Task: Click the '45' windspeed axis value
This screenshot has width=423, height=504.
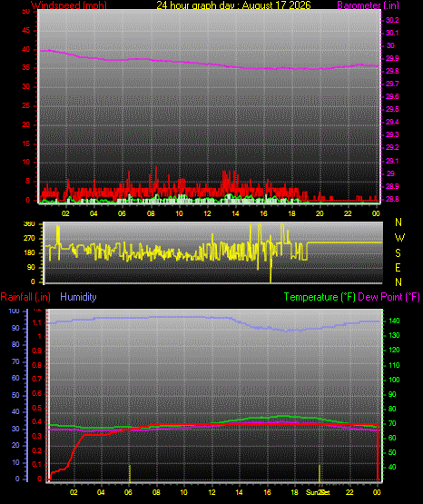Action: coord(25,31)
